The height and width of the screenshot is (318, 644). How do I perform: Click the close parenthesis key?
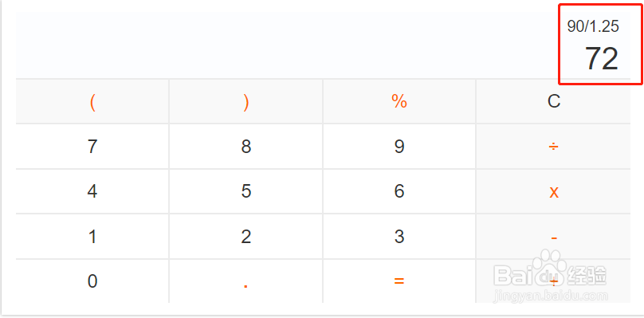[x=246, y=101]
